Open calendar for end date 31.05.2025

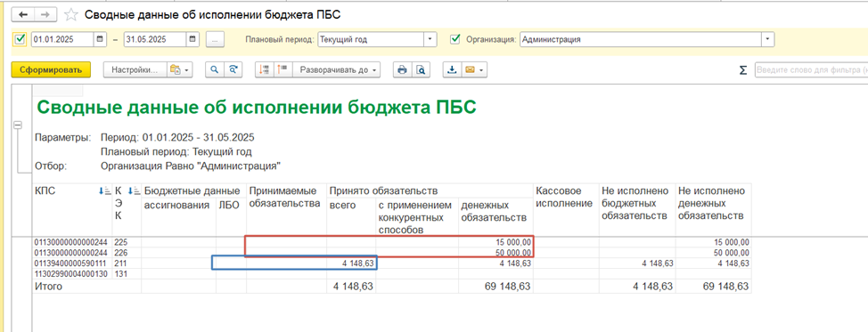click(192, 39)
